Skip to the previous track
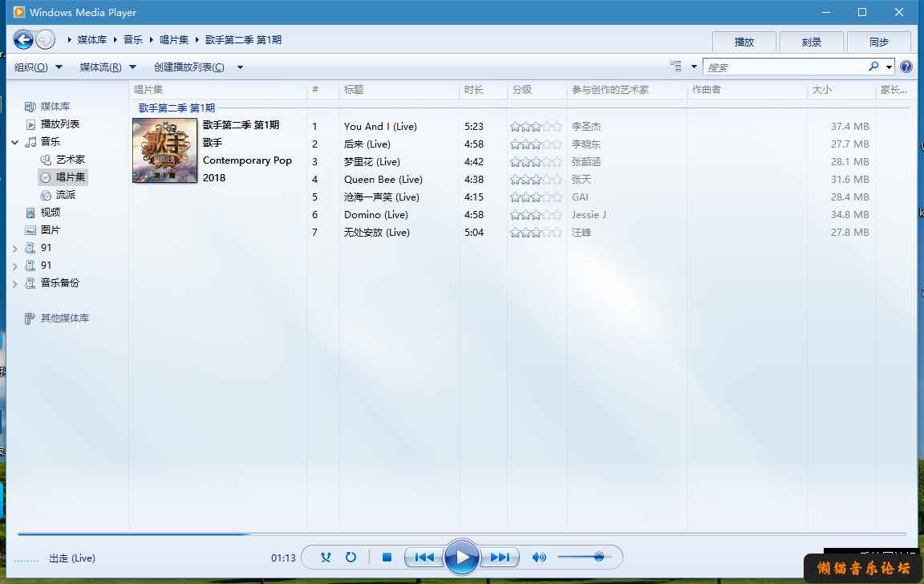 coord(423,557)
